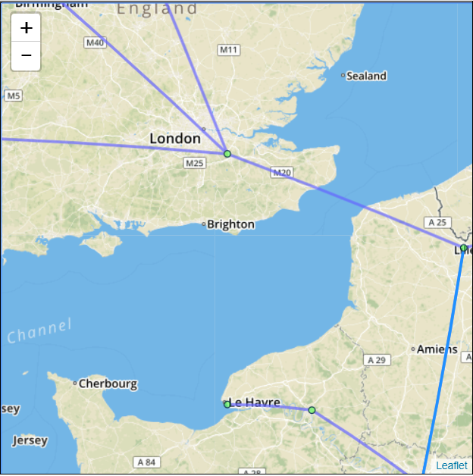This screenshot has height=476, width=473.
Task: Click the Sealand label in the sea
Action: (366, 76)
